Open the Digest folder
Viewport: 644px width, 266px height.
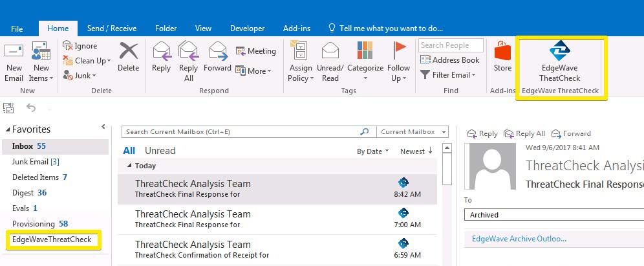point(55,193)
